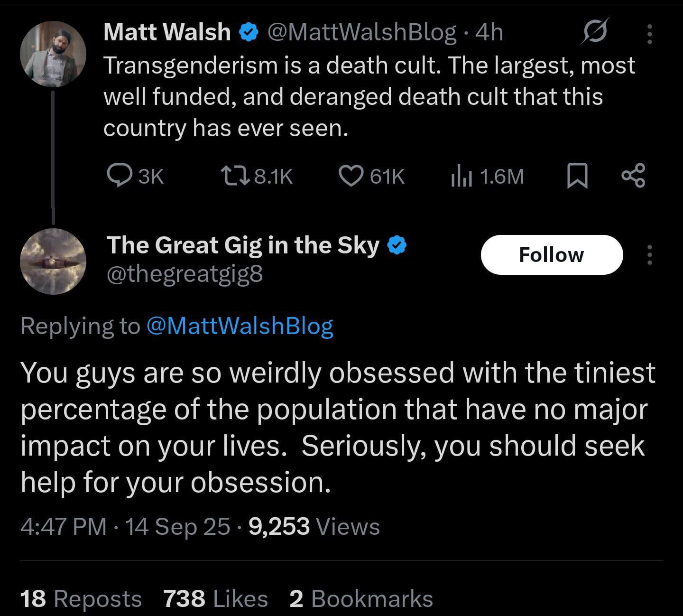Open more options menu beside Follow button
The image size is (683, 616).
650,255
